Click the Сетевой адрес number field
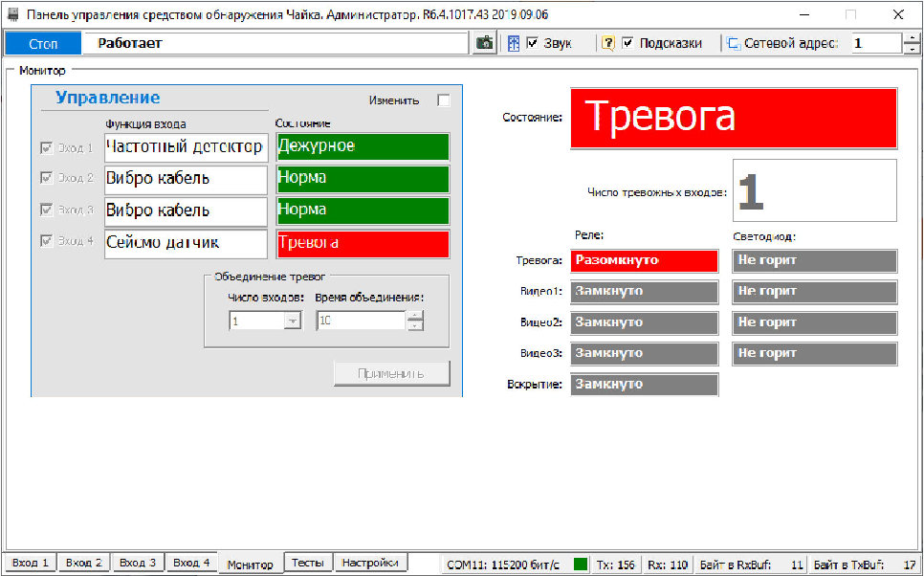 (877, 43)
